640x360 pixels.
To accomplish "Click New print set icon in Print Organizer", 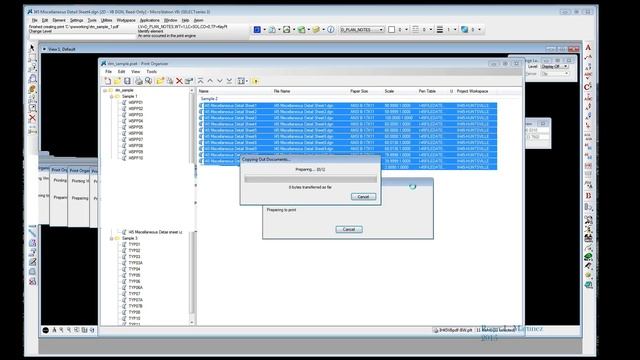I will [x=108, y=81].
